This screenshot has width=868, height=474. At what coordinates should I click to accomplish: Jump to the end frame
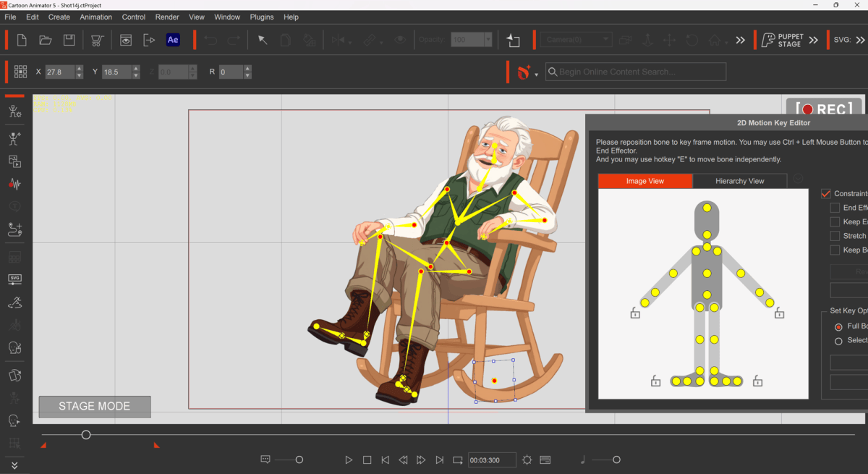(440, 460)
